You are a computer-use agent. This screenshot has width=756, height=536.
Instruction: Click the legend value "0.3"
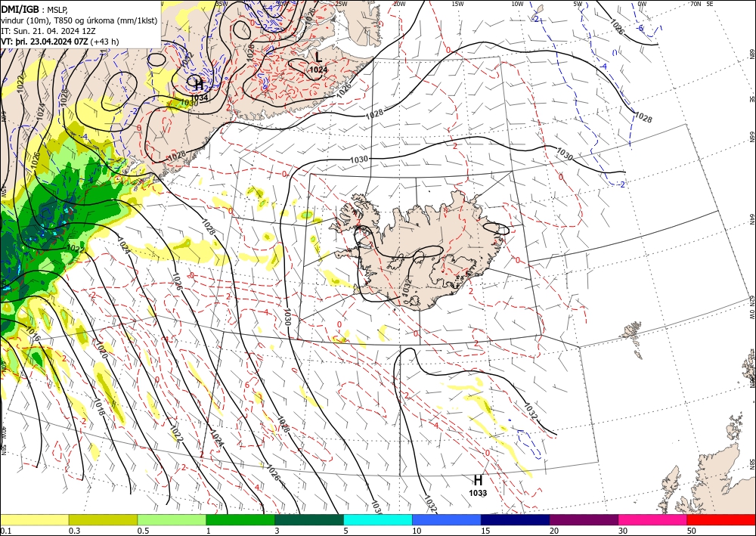point(74,531)
